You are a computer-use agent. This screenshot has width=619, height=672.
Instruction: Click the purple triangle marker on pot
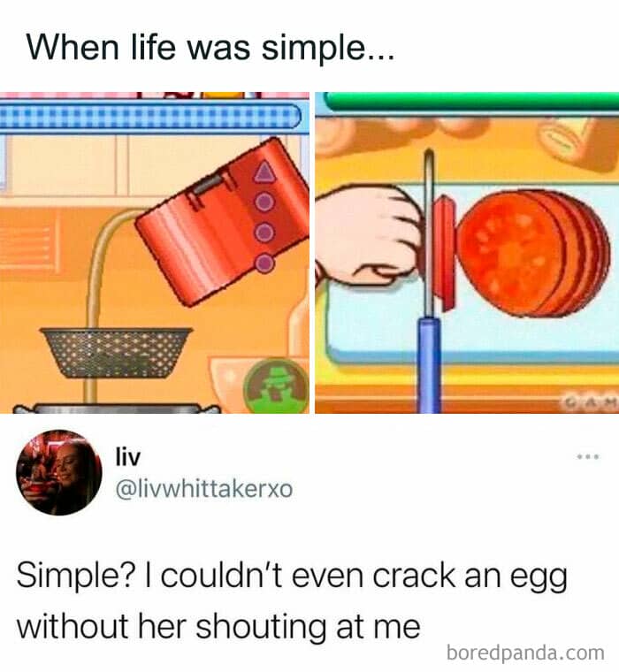(264, 172)
